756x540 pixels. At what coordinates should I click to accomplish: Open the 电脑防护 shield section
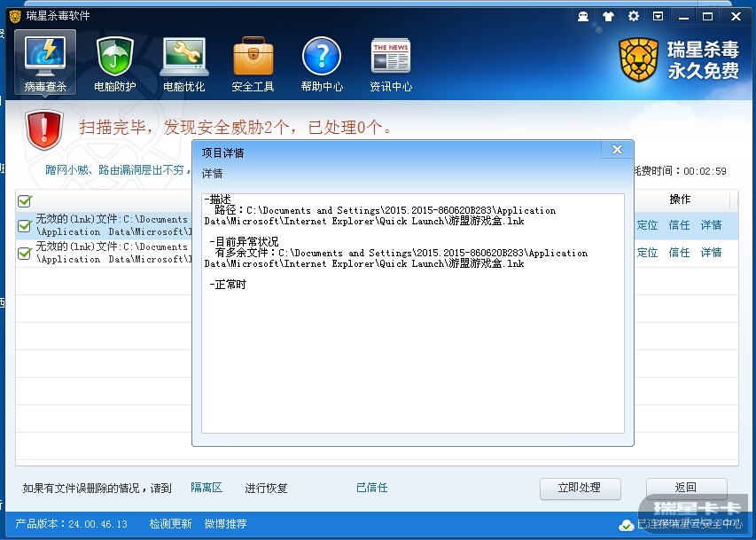[x=114, y=64]
